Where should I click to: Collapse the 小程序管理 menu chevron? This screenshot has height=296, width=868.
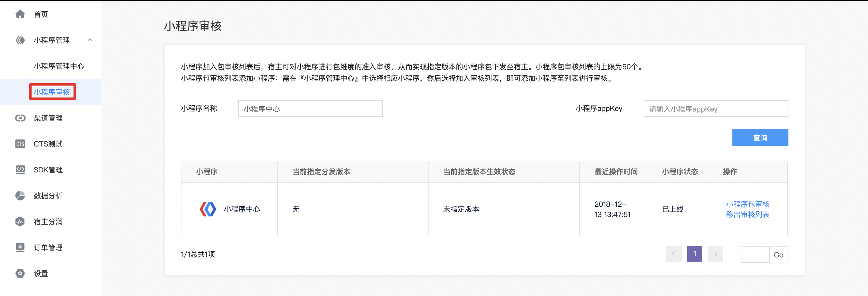[x=90, y=40]
